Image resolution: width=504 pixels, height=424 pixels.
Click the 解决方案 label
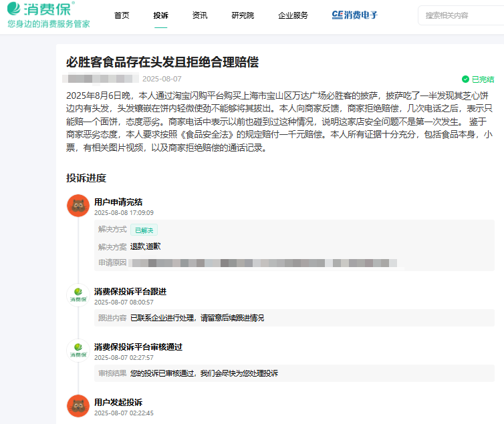tap(112, 247)
